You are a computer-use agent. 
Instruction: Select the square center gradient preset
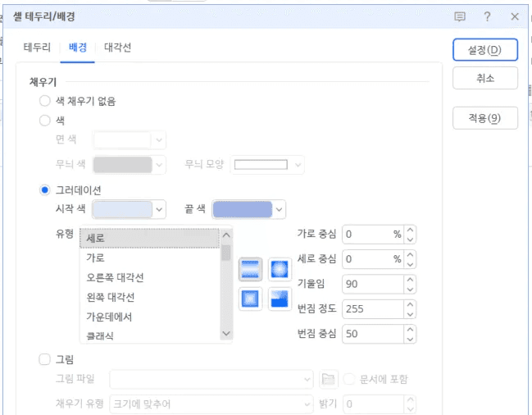click(250, 299)
